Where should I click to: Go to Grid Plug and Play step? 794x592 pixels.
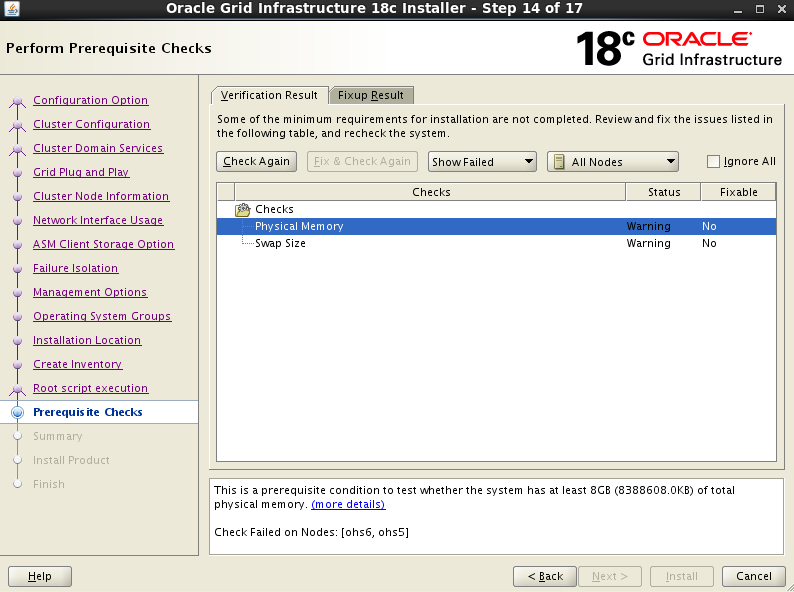[81, 172]
